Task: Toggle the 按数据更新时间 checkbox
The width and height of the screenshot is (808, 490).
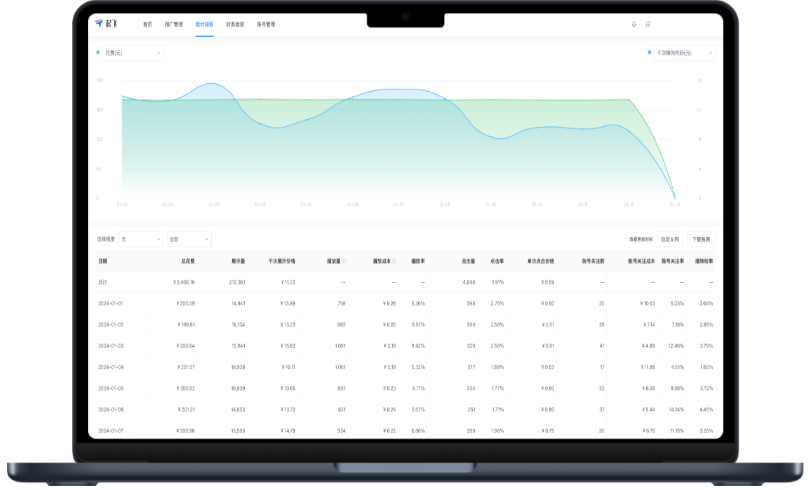Action: point(626,240)
